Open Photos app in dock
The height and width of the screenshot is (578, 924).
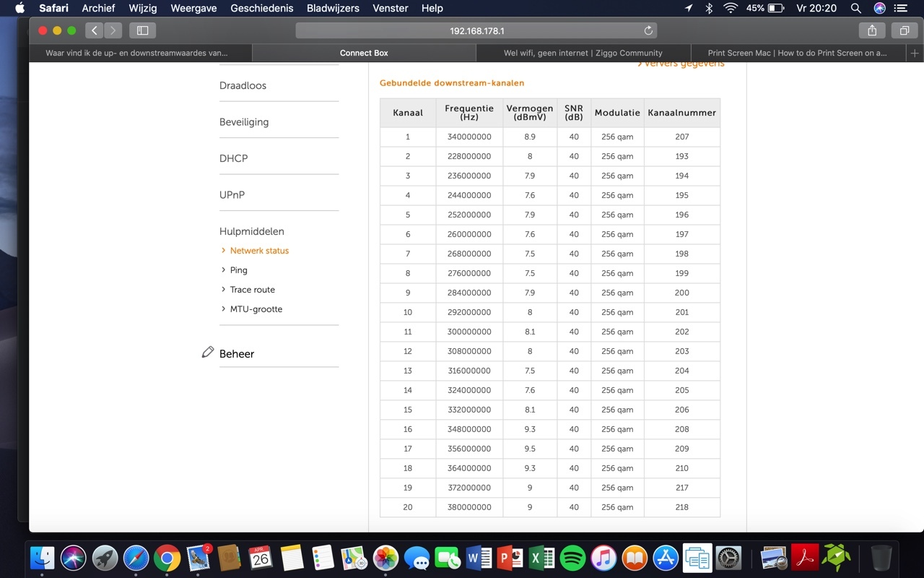[x=385, y=558]
